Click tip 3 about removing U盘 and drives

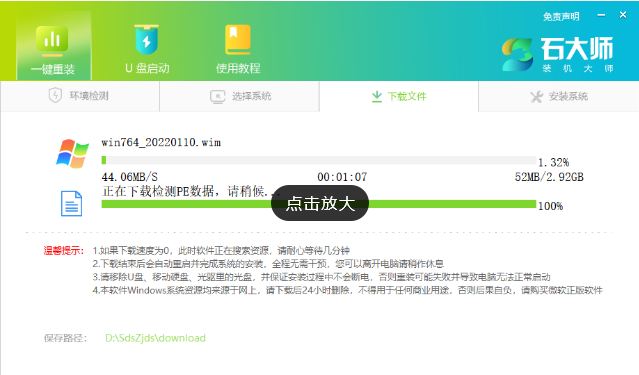[x=321, y=277]
